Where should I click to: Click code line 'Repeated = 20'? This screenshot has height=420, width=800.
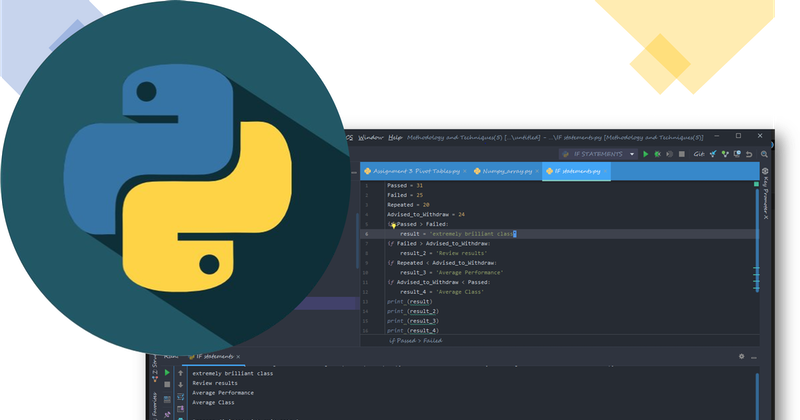pos(408,205)
